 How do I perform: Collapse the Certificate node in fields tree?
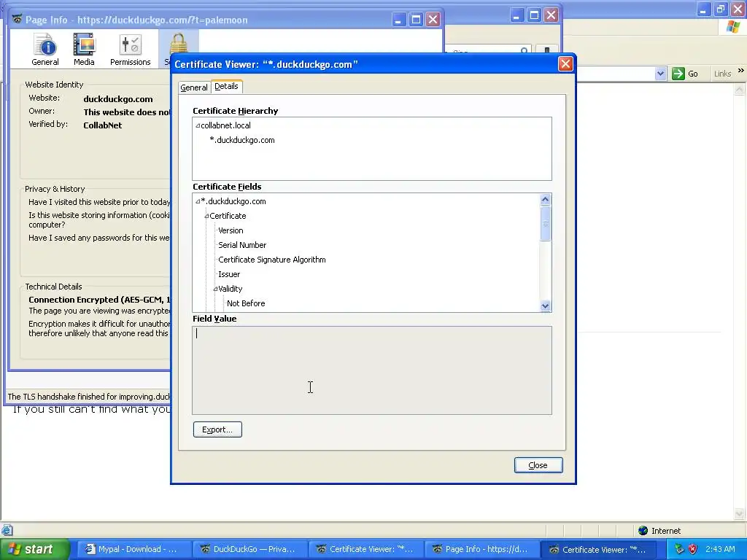206,216
